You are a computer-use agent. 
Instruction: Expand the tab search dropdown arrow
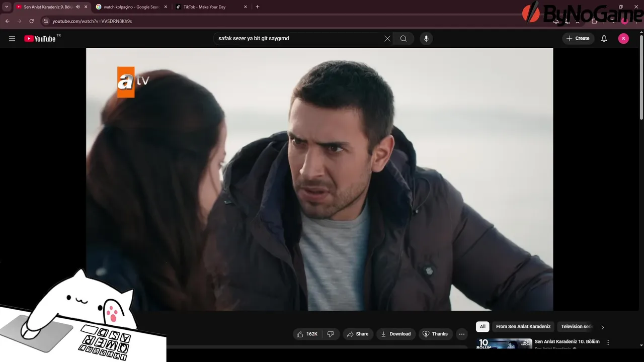pos(7,7)
